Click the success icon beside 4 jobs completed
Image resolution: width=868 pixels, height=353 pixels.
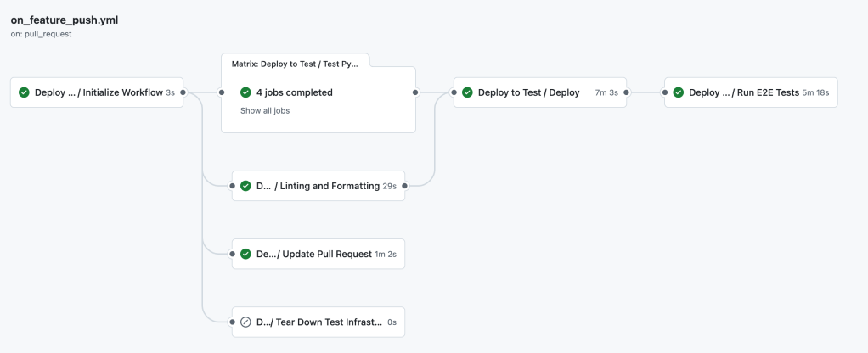click(x=245, y=92)
